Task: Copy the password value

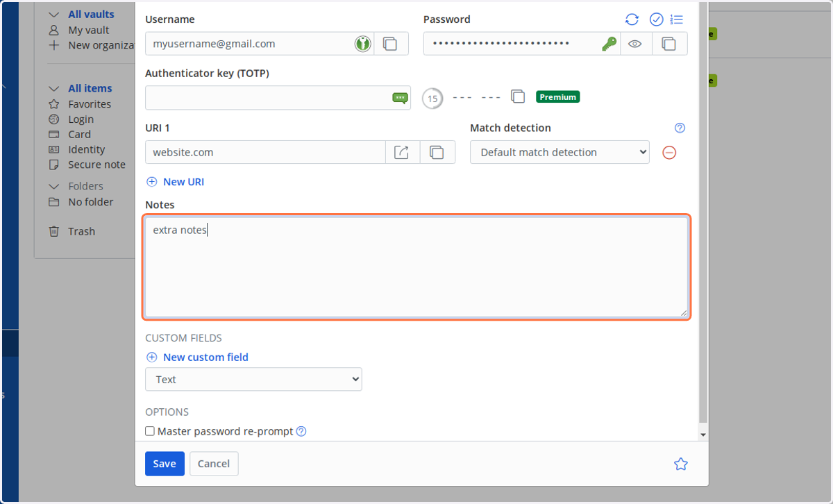Action: 669,44
